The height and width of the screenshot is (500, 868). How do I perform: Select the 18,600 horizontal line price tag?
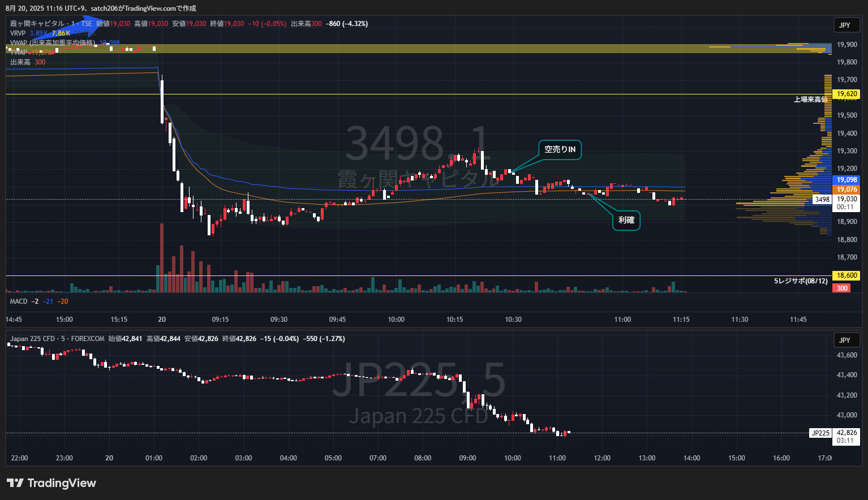pyautogui.click(x=847, y=275)
